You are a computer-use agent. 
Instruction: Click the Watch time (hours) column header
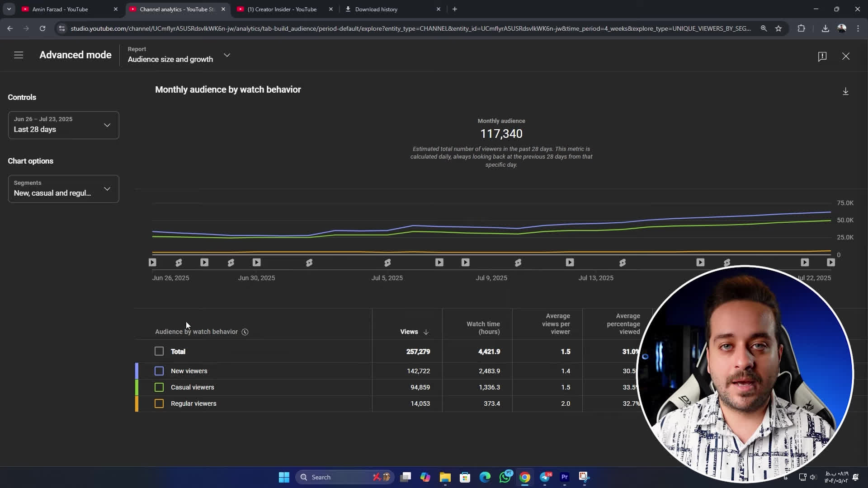point(483,328)
